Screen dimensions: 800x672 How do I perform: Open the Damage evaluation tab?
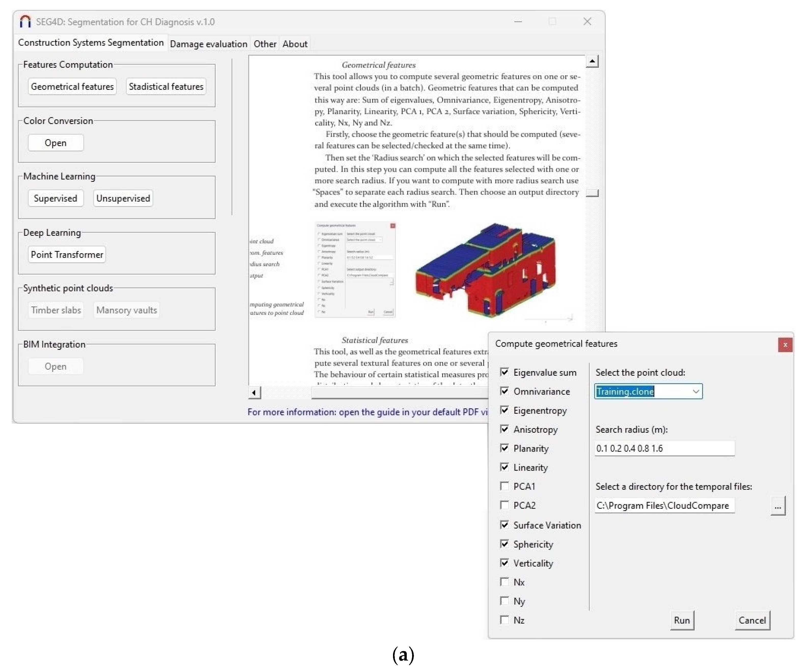[x=208, y=44]
